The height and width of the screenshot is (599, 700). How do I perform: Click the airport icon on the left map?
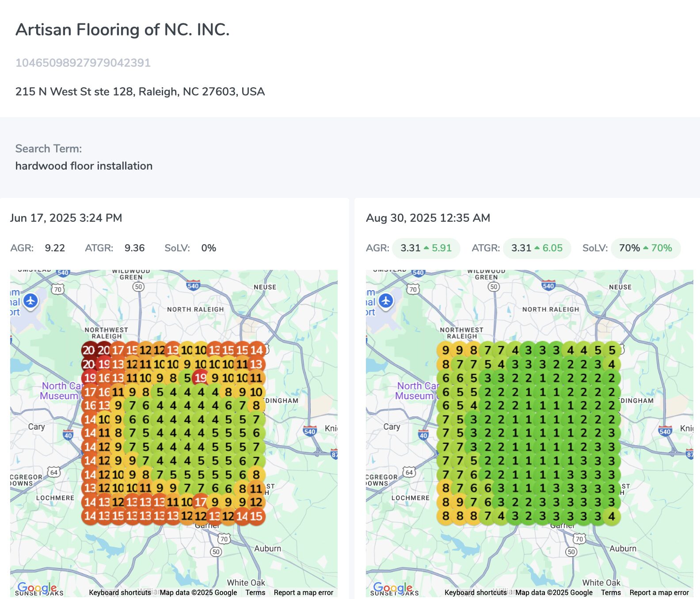pos(30,301)
